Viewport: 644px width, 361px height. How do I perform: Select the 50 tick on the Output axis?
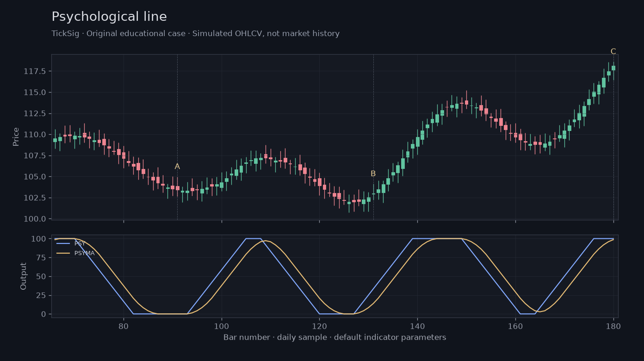(42, 277)
